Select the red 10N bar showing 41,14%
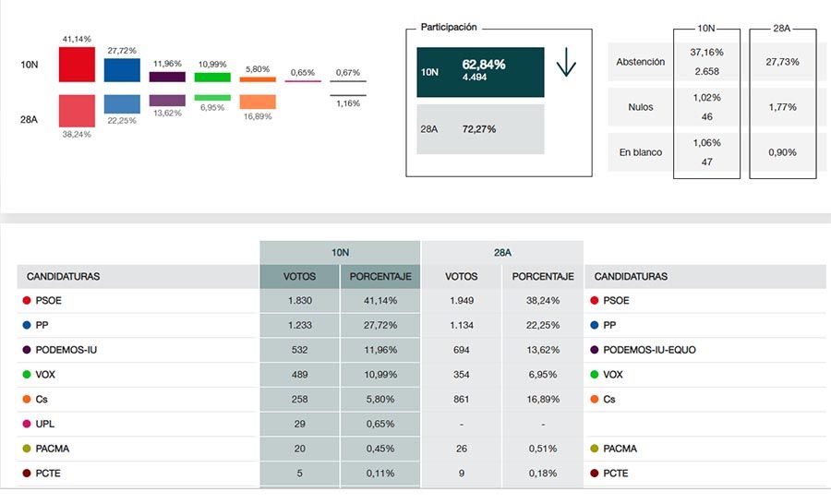The height and width of the screenshot is (504, 831). pyautogui.click(x=77, y=65)
